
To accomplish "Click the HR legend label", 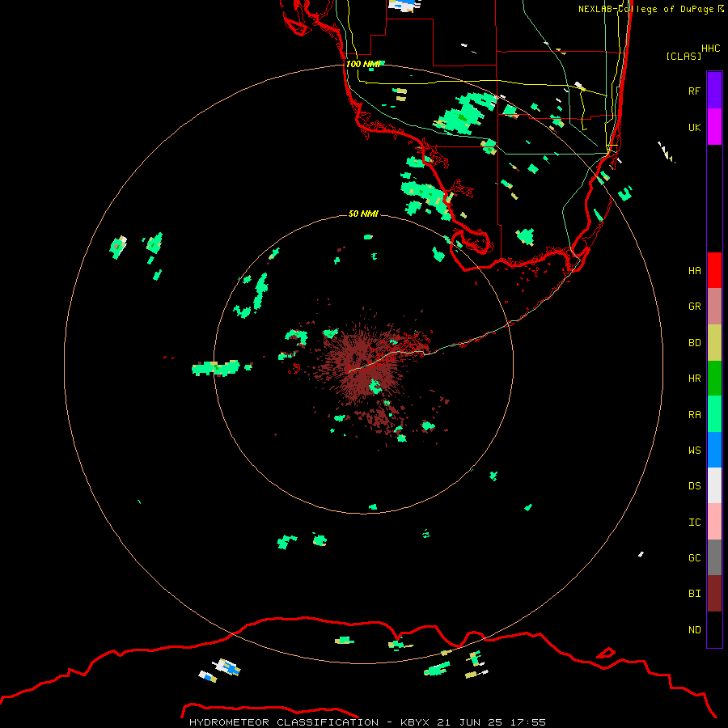I will pos(695,379).
